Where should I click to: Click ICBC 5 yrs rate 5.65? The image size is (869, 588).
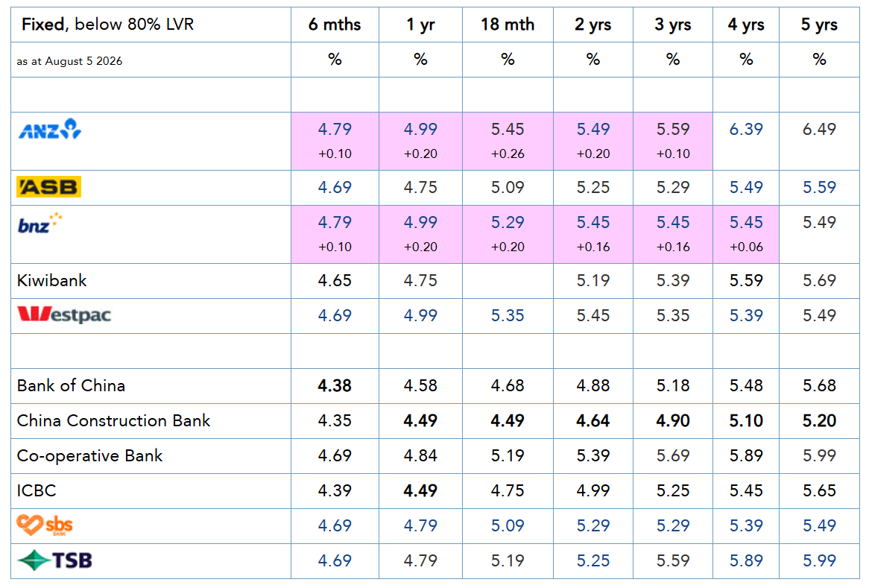819,490
